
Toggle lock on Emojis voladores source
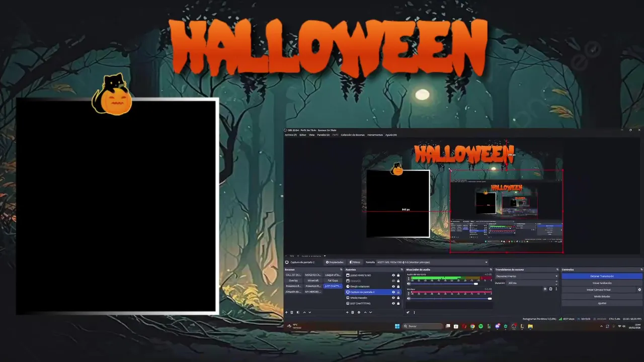(x=398, y=287)
